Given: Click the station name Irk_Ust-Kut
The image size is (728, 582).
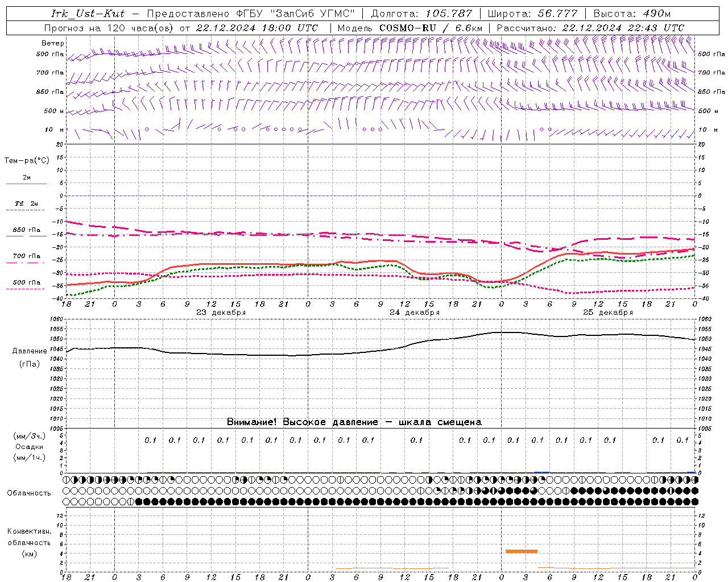Looking at the screenshot, I should tap(88, 14).
